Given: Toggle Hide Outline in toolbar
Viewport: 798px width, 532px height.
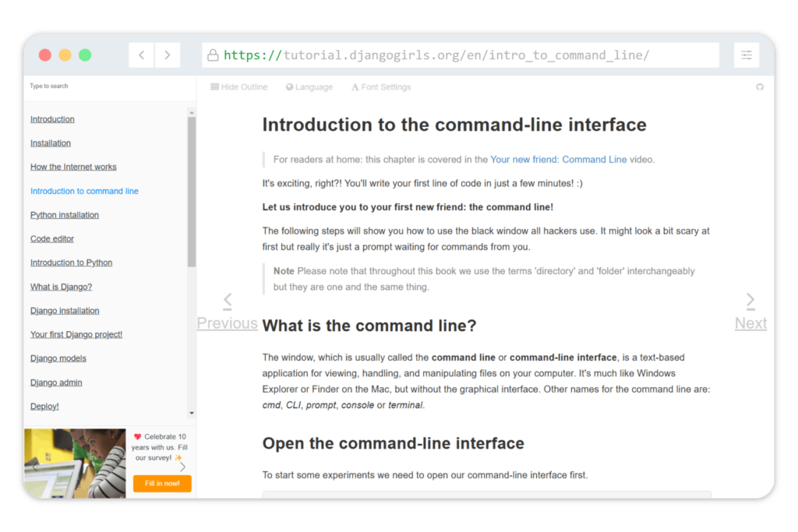Looking at the screenshot, I should 238,87.
